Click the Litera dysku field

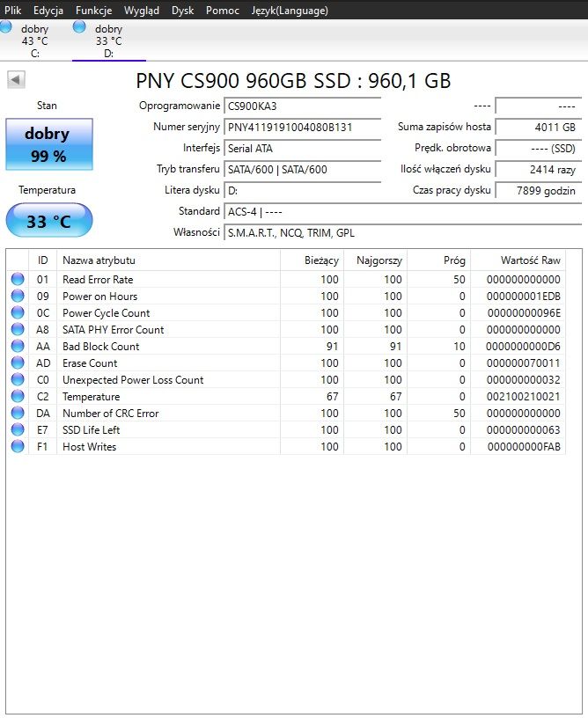(x=302, y=190)
